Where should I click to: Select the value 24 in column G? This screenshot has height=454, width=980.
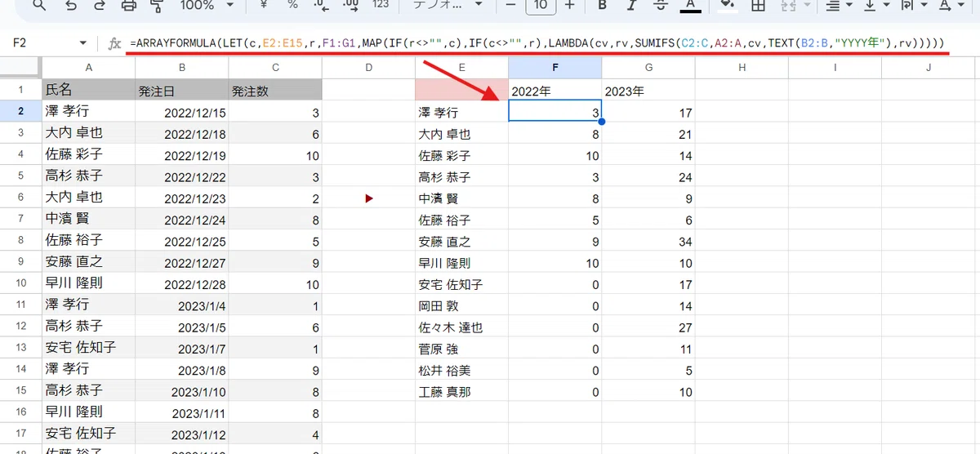648,177
